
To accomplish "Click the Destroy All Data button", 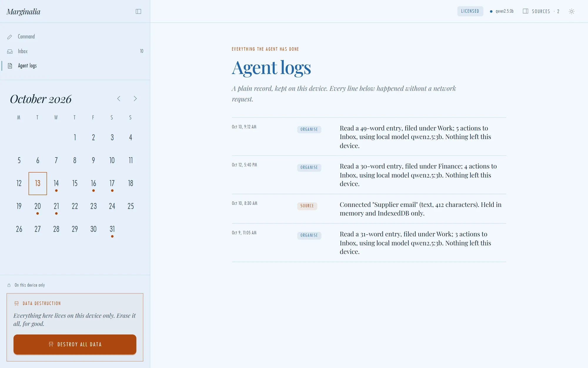I will (x=75, y=344).
